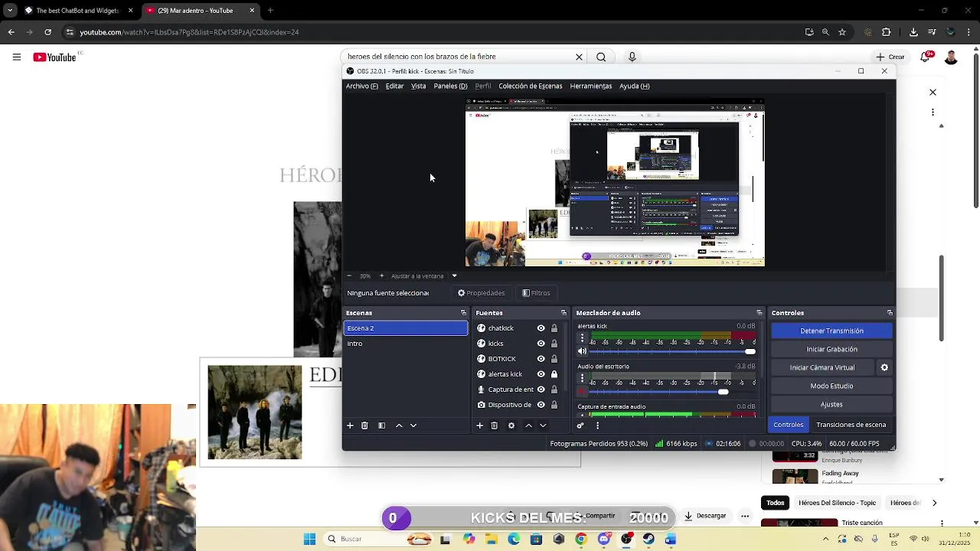Click Iniciar Cámara Virtual button
The image size is (980, 551).
[x=822, y=367]
